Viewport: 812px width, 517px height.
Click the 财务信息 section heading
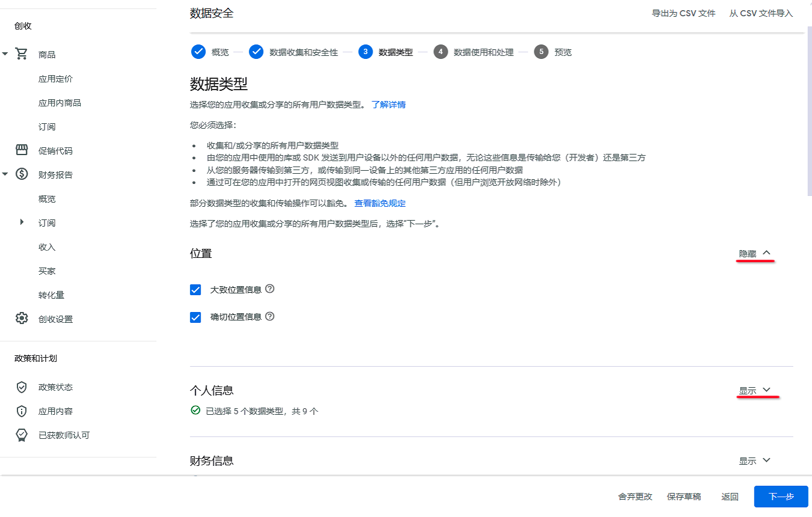(212, 460)
